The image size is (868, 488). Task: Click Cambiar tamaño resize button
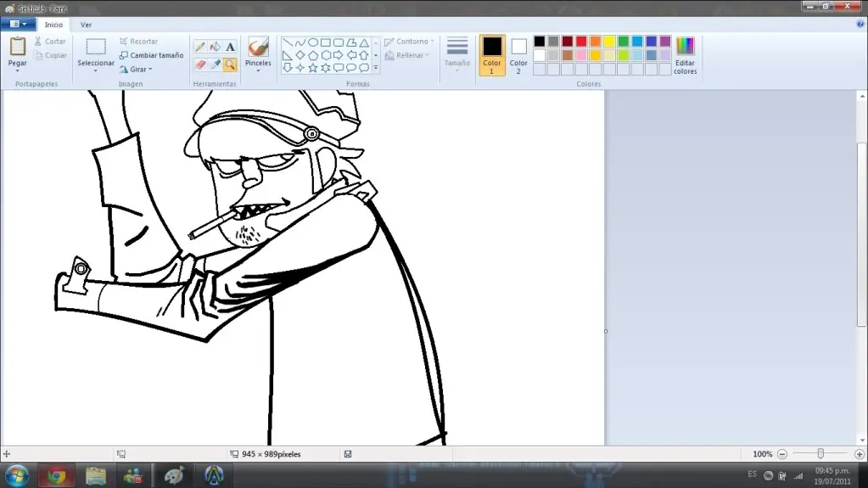tap(151, 55)
